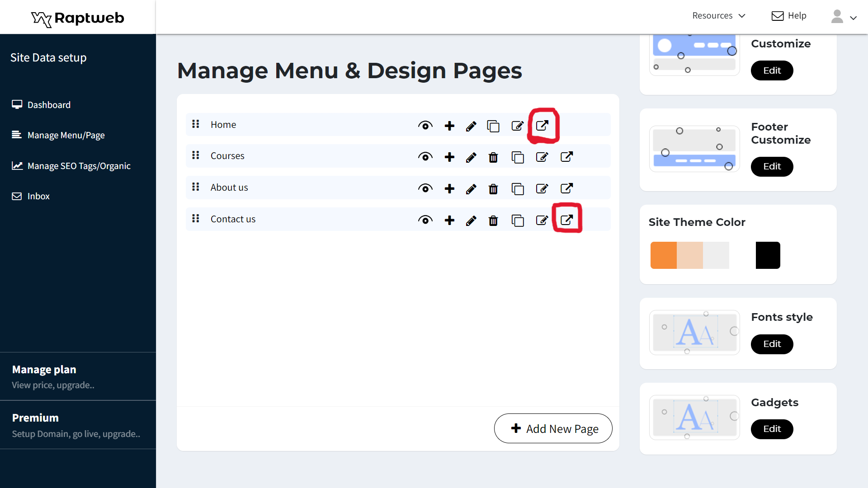Go to Dashboard in sidebar

click(41, 105)
